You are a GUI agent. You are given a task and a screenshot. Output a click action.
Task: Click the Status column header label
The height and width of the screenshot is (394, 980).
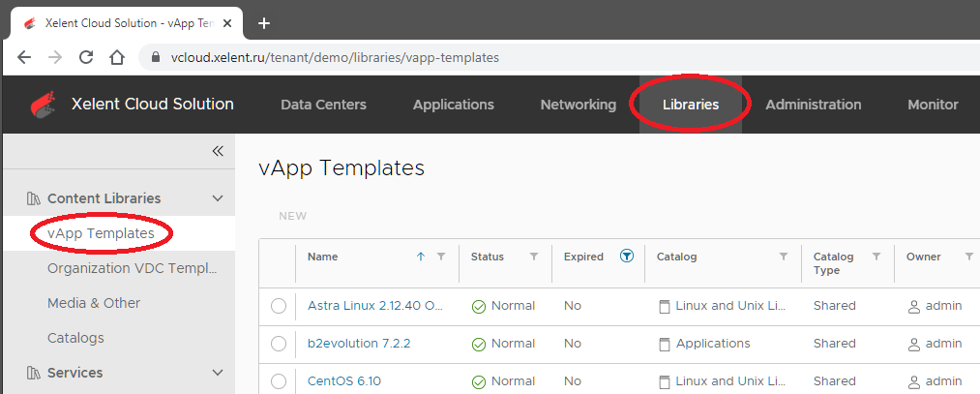click(x=487, y=257)
